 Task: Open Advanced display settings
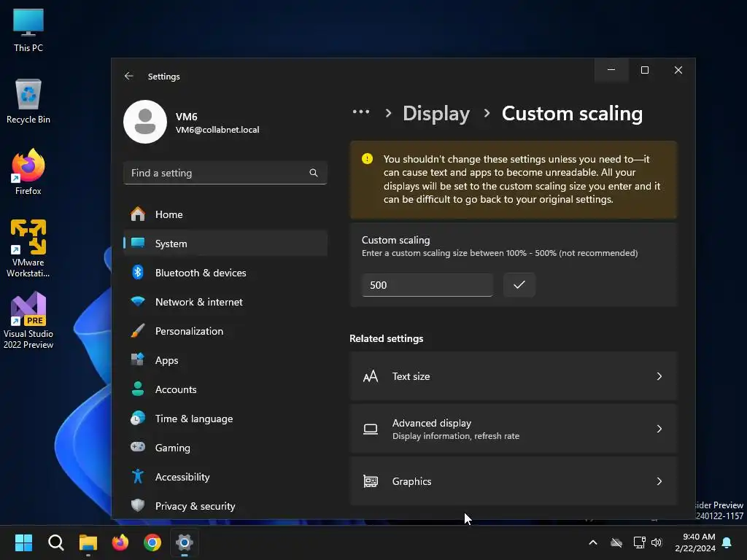(x=513, y=429)
